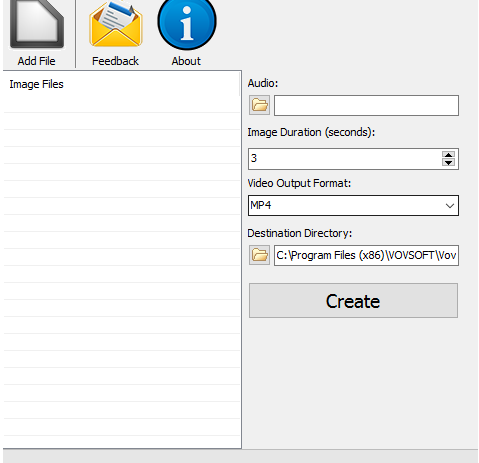Click the Create button
The width and height of the screenshot is (479, 463).
point(353,301)
